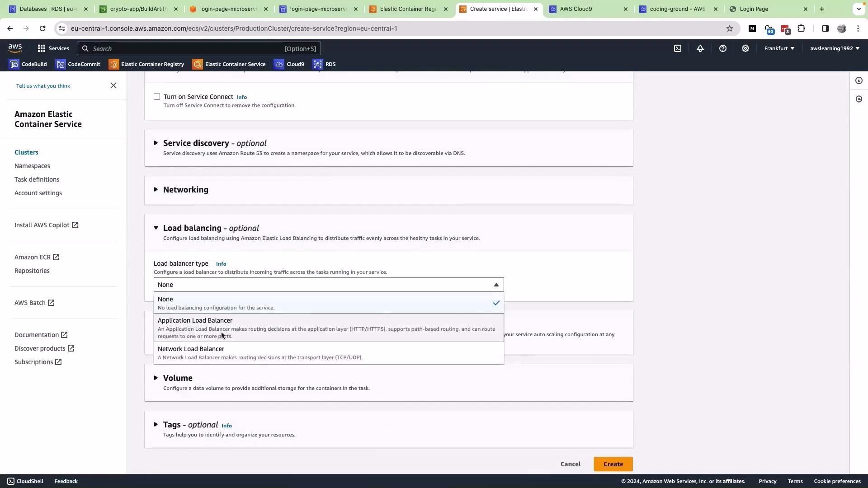Open browser extensions puzzle icon
868x488 pixels.
802,28
